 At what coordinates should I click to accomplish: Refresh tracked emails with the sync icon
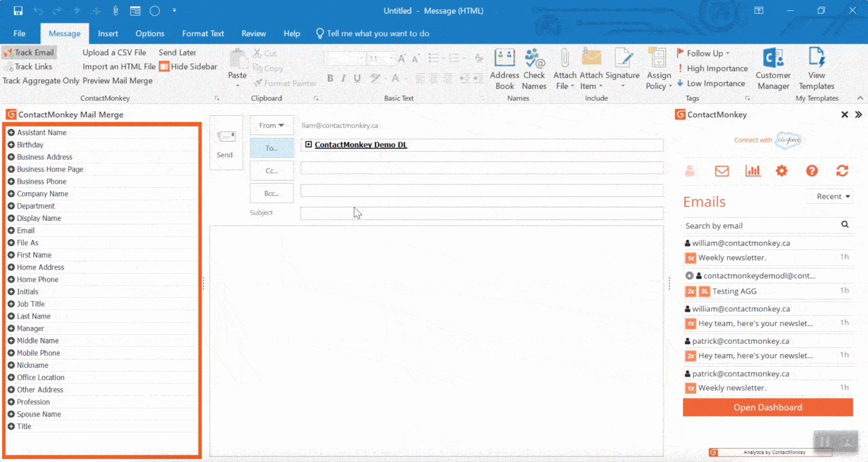click(842, 171)
